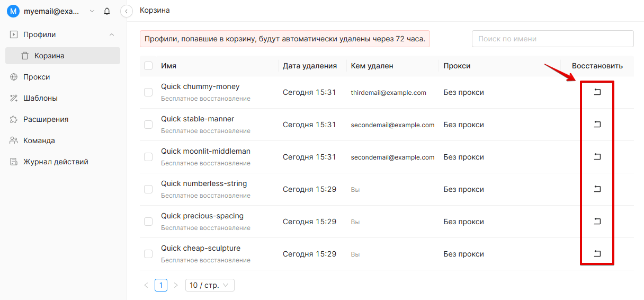The height and width of the screenshot is (300, 644).
Task: Restore the Quick chummy-money profile
Action: pos(597,92)
